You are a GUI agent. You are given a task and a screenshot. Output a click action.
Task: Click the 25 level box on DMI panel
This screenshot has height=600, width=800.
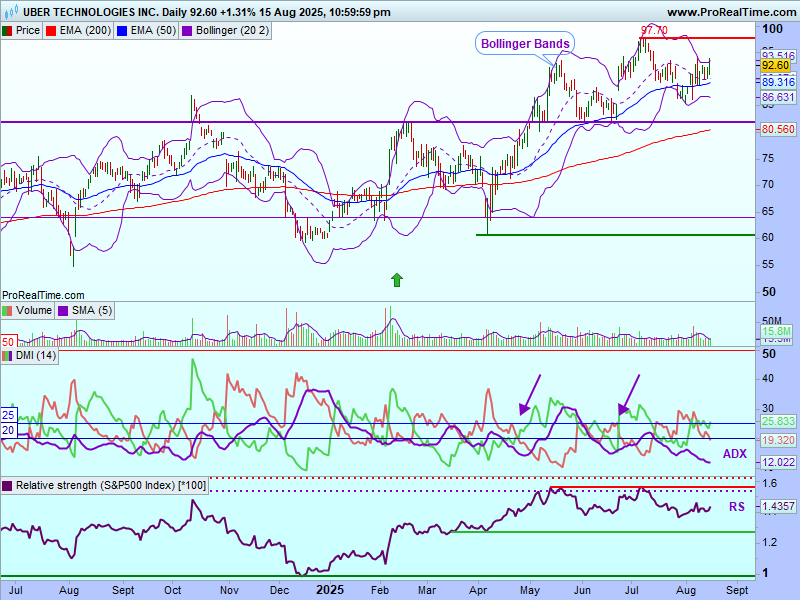[x=9, y=415]
